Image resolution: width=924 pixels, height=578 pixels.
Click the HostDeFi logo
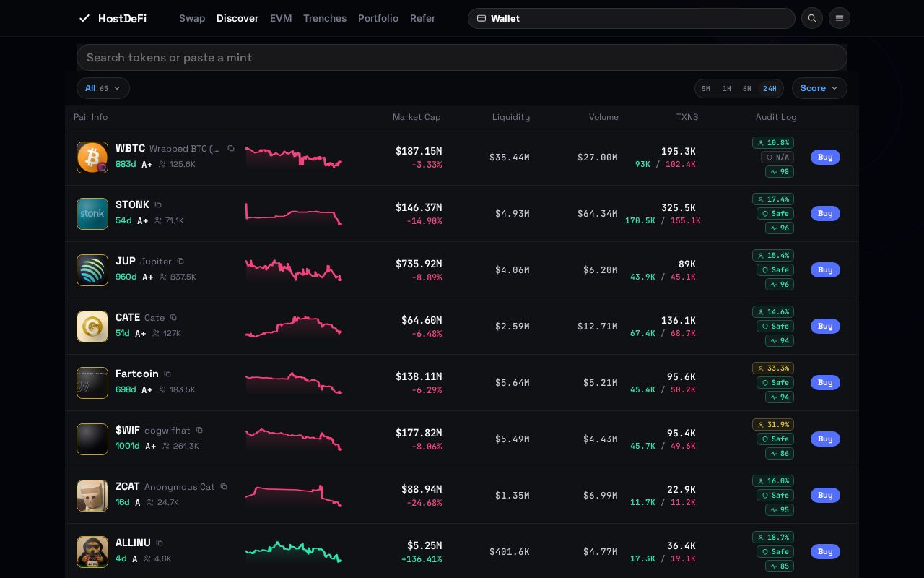pyautogui.click(x=113, y=18)
